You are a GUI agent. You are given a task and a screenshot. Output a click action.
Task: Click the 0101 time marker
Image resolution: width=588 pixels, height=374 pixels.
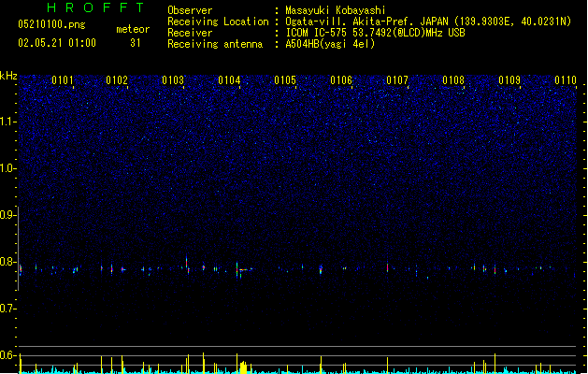tap(63, 80)
